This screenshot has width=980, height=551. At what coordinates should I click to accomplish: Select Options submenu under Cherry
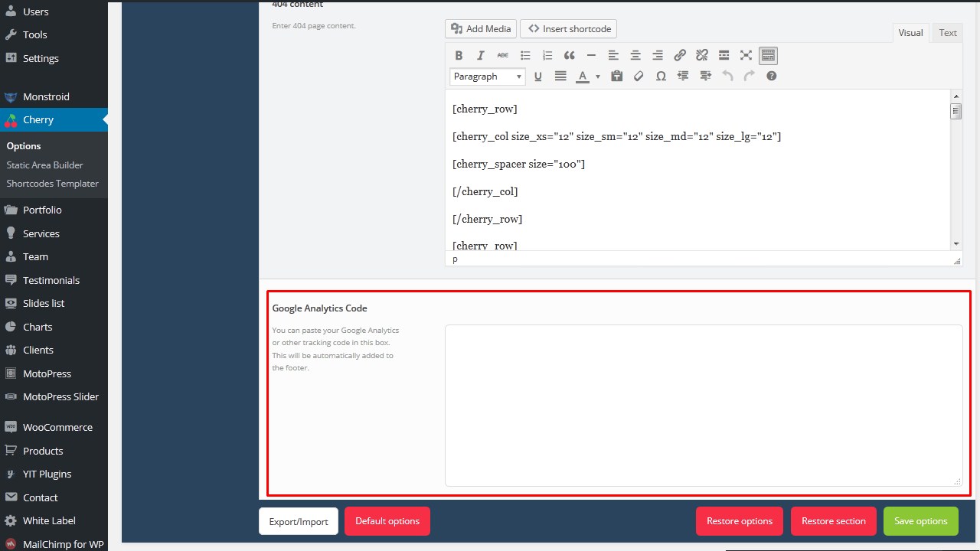coord(24,145)
